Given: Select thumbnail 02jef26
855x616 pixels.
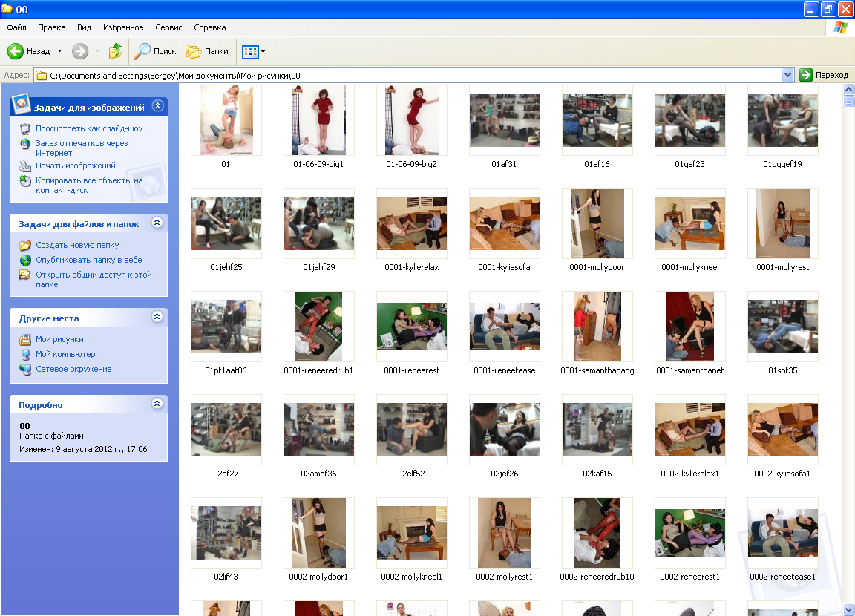Looking at the screenshot, I should click(x=505, y=430).
